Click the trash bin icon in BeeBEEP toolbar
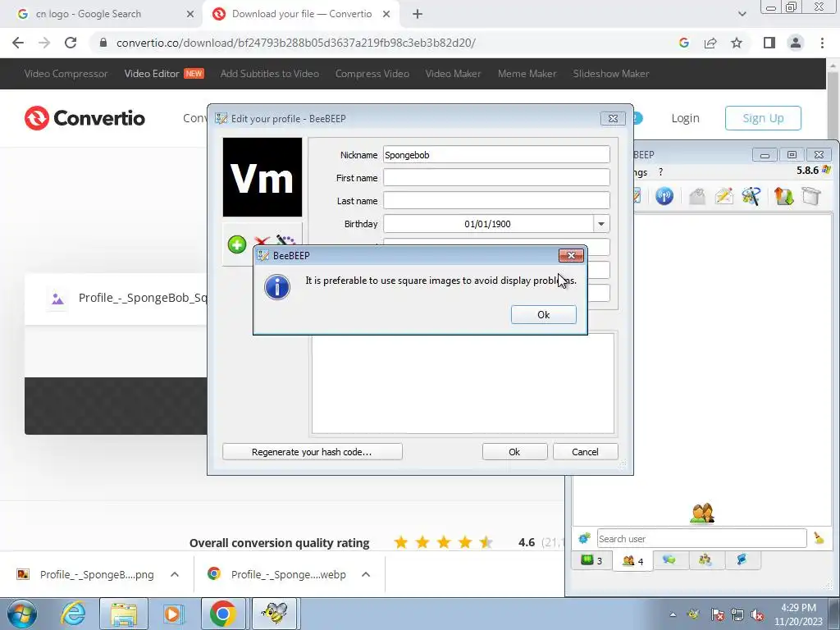 click(x=811, y=196)
